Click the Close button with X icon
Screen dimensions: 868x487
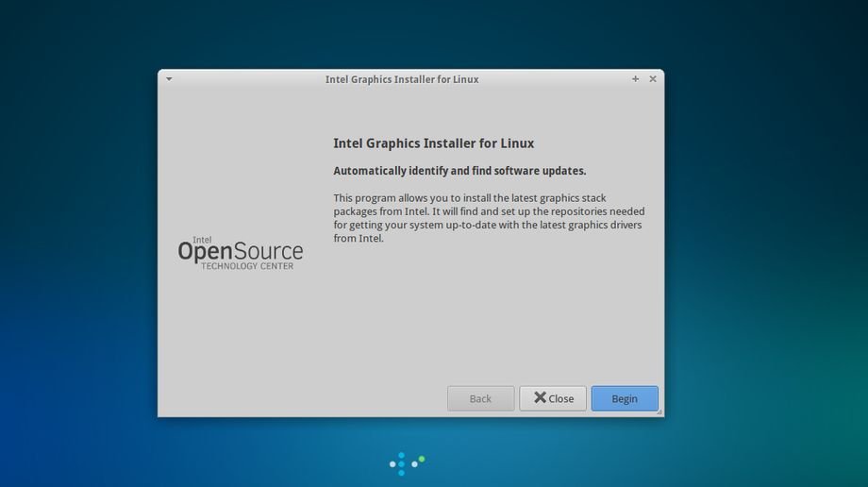(x=553, y=398)
